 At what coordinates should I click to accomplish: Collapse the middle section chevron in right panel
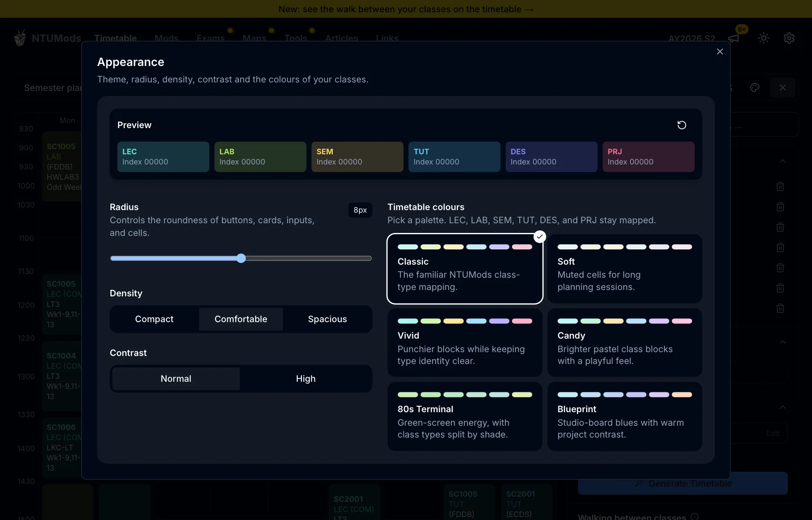tap(783, 342)
